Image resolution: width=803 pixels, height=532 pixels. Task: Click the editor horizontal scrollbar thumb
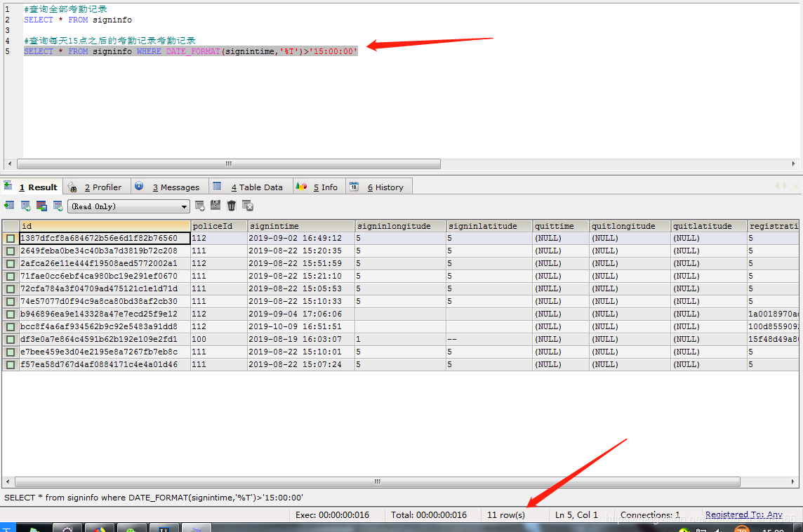[228, 164]
